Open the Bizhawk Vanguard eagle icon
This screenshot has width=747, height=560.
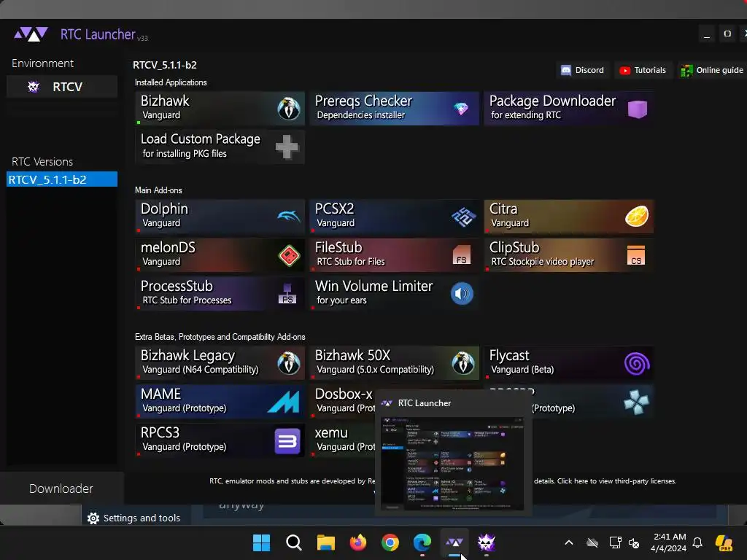[289, 109]
